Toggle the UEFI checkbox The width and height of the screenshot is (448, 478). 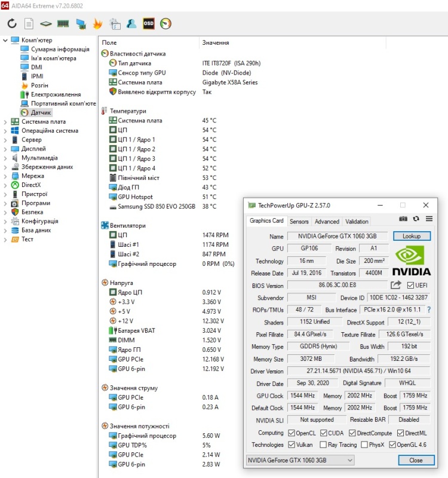pyautogui.click(x=410, y=286)
